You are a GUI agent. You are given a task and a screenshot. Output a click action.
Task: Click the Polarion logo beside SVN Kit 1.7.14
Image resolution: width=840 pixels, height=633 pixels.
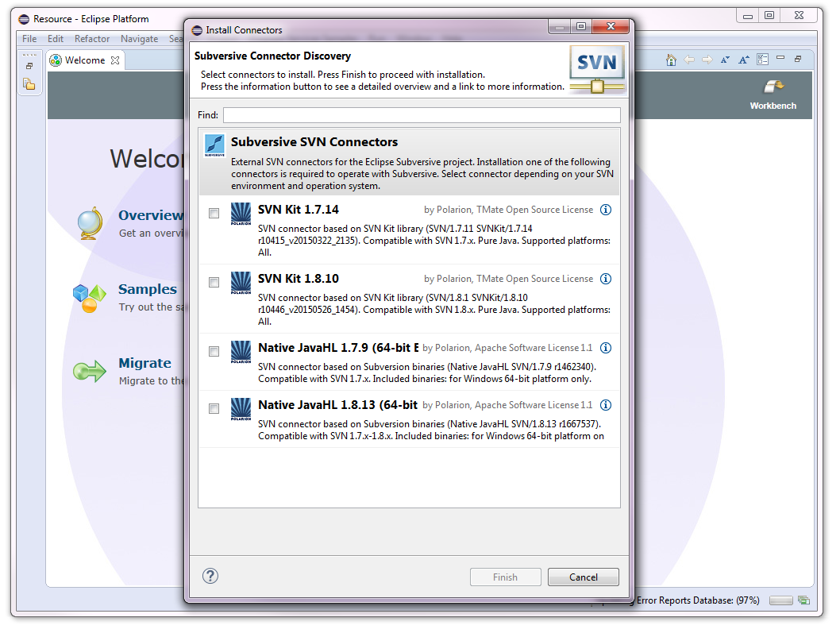(x=241, y=214)
